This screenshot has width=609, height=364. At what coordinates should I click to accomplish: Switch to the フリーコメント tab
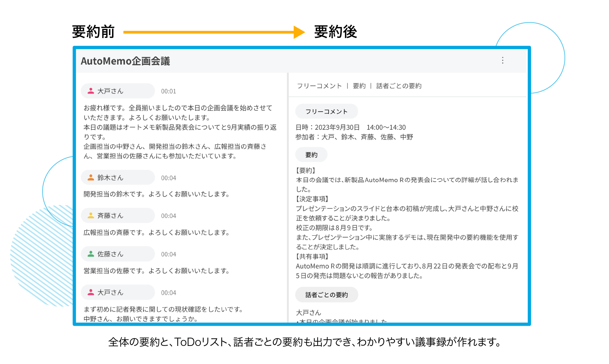(319, 86)
